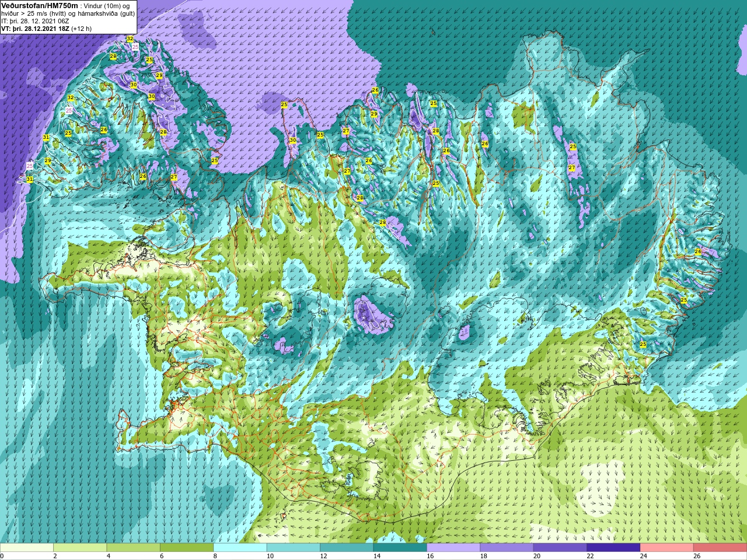The height and width of the screenshot is (560, 747).
Task: Click the 'VT: þri. 28.12.2021 18Z' line
Action: (35, 28)
